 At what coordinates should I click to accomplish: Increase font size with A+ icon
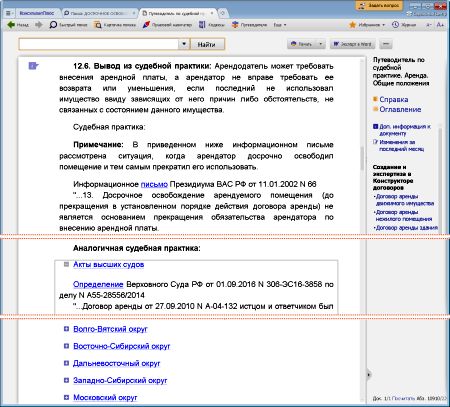coord(440,25)
